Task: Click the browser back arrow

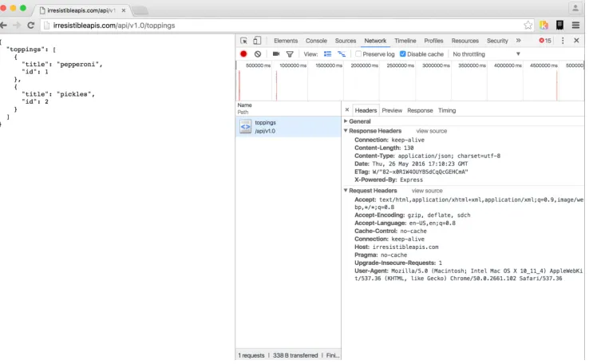Action: click(x=4, y=26)
